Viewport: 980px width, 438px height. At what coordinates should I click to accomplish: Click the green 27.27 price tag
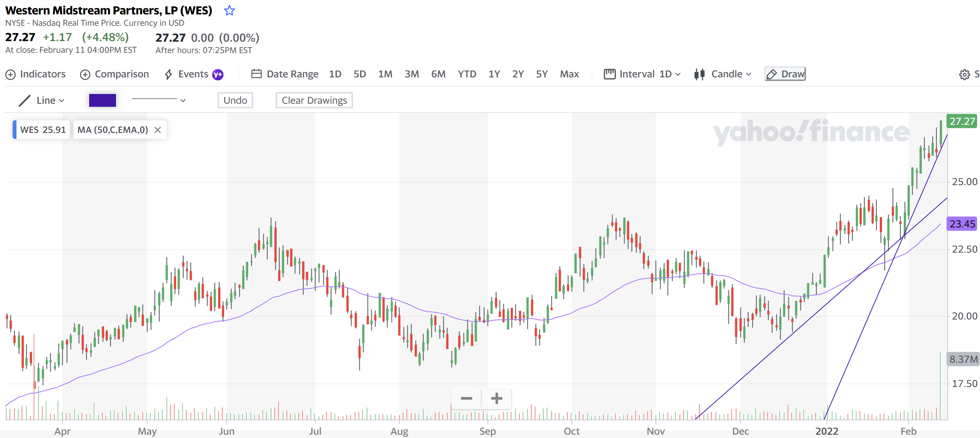[x=962, y=121]
